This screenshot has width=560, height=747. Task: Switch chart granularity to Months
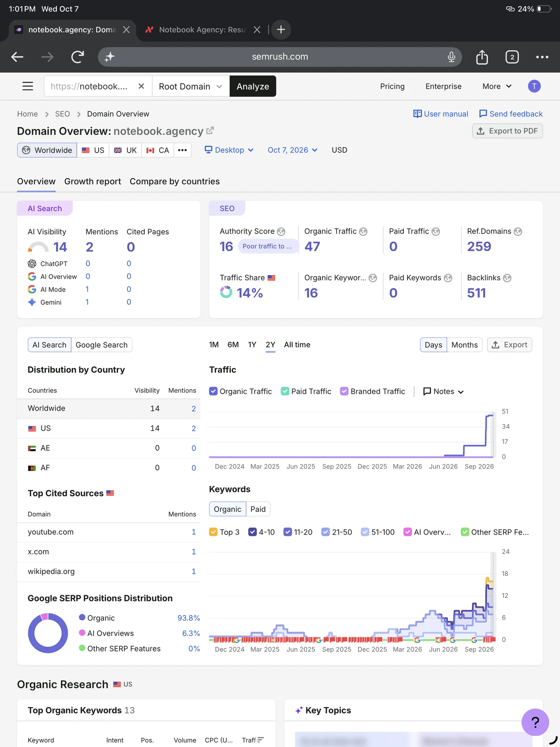[464, 345]
